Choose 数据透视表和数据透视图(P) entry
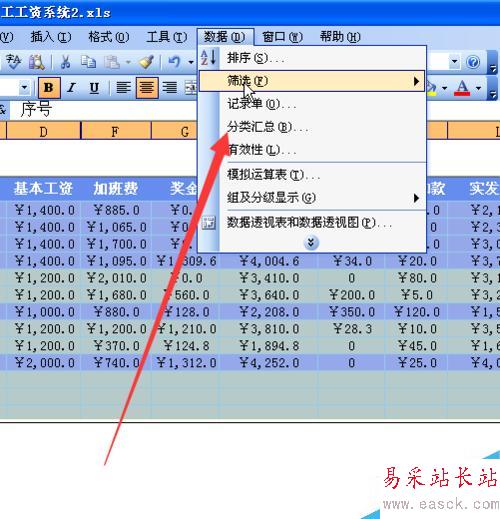The height and width of the screenshot is (519, 500). coord(312,223)
